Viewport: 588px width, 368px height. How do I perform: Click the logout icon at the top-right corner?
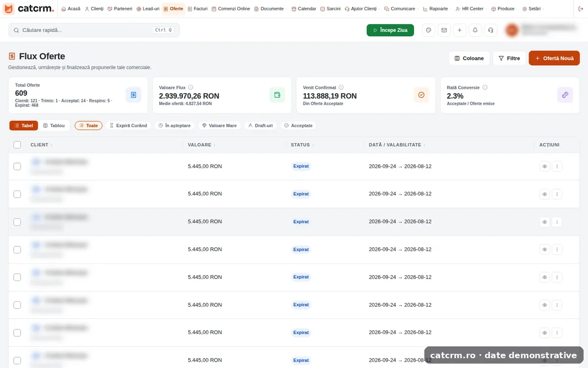click(581, 9)
